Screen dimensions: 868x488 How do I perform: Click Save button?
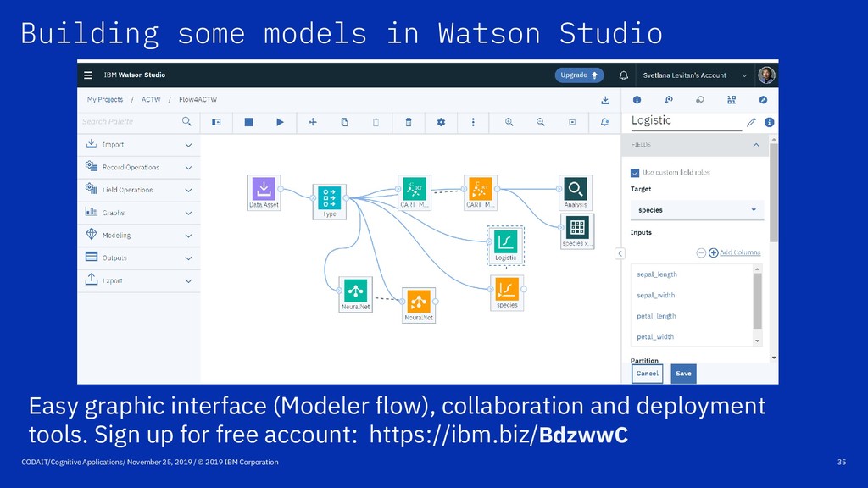pyautogui.click(x=684, y=374)
